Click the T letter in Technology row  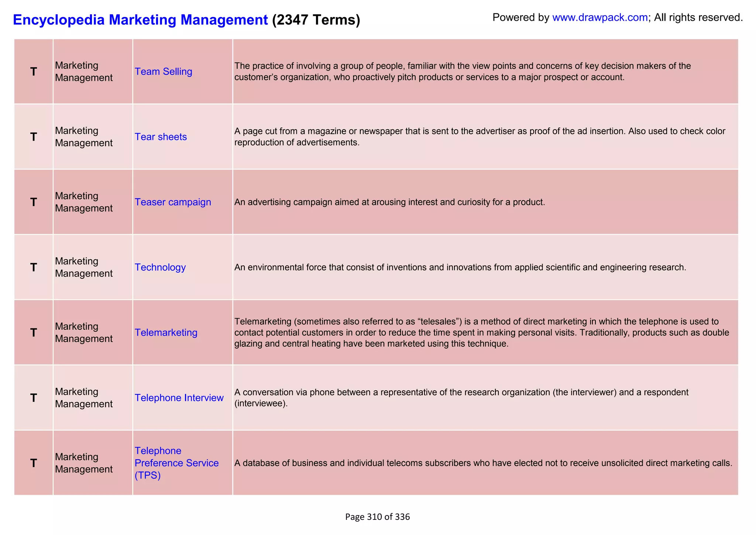click(34, 267)
